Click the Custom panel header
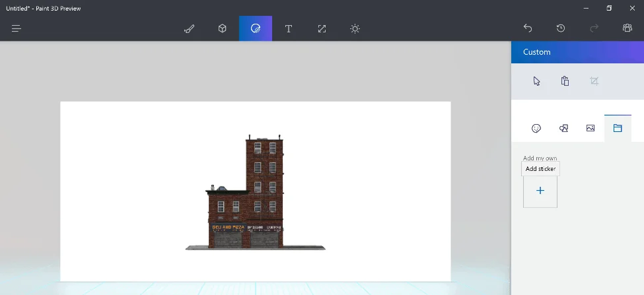644x295 pixels. (x=577, y=52)
